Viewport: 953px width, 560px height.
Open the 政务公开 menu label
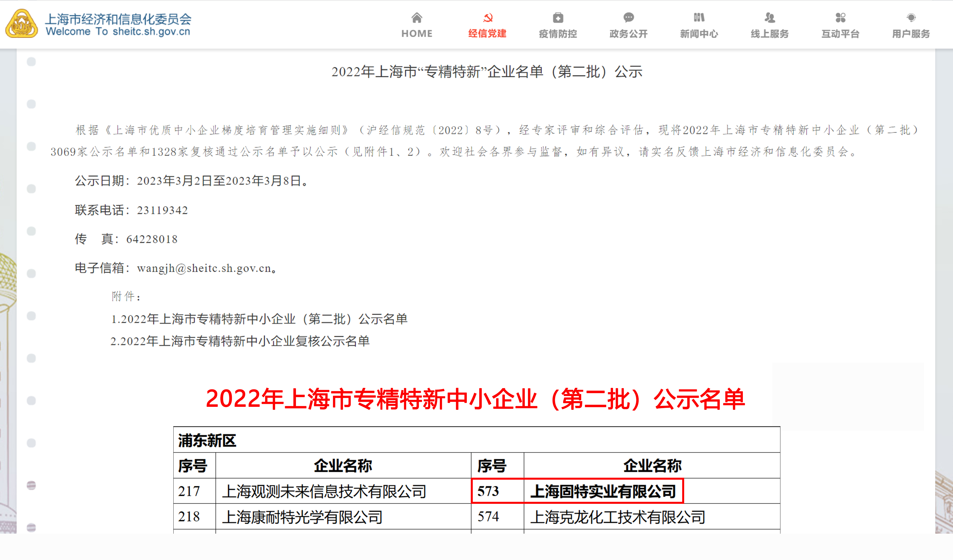[x=628, y=34]
